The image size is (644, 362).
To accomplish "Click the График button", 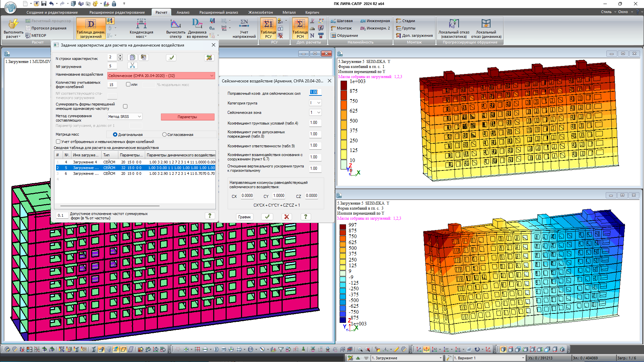I will [244, 217].
